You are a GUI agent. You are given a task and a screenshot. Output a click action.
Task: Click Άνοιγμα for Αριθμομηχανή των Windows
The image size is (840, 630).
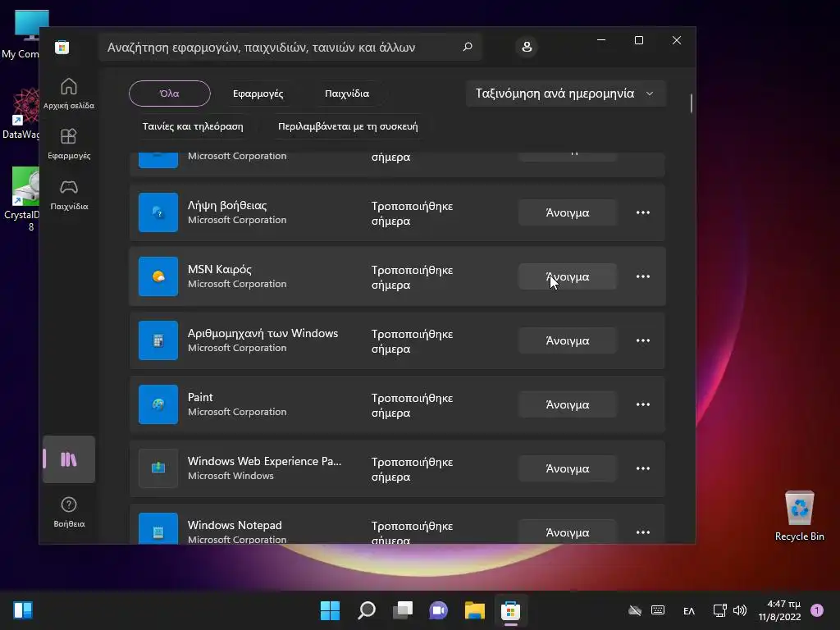tap(568, 340)
